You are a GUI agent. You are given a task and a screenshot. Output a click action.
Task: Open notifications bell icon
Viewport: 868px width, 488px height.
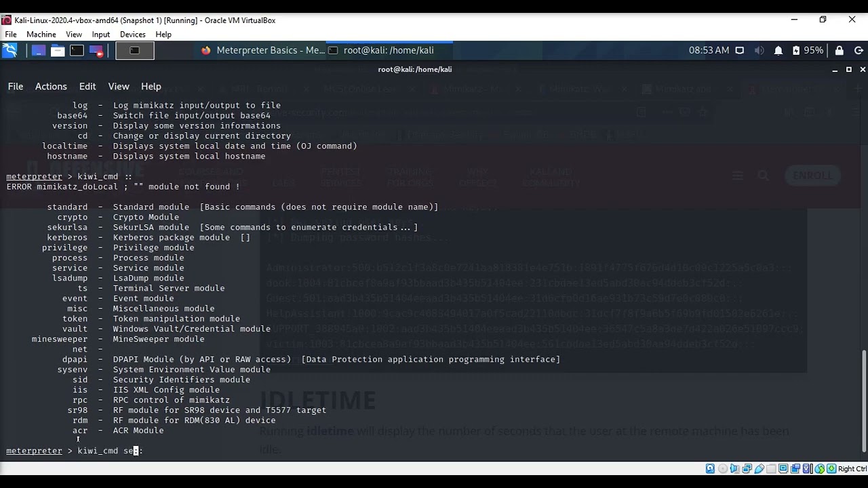pyautogui.click(x=778, y=50)
